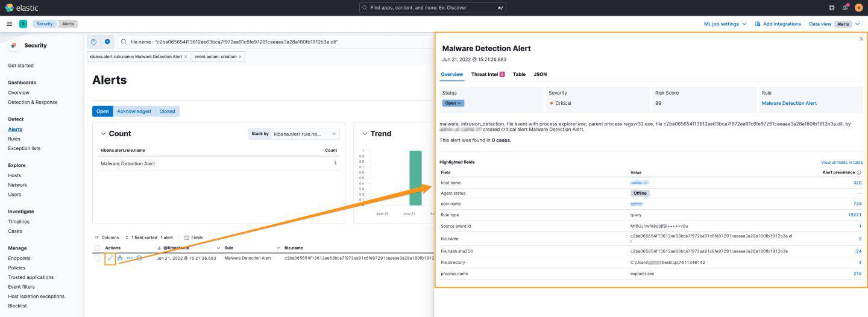Click the file.name query search field
This screenshot has width=868, height=317.
(x=271, y=42)
